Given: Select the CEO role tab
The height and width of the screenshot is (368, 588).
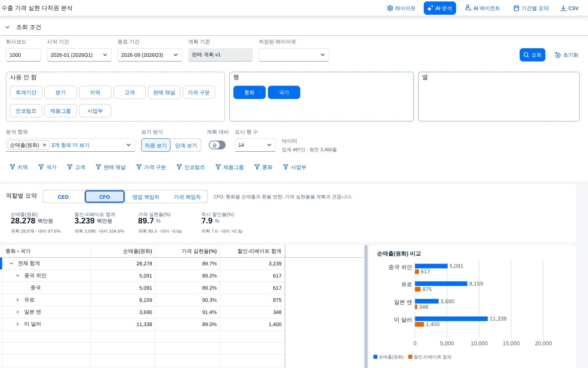Looking at the screenshot, I should point(63,197).
